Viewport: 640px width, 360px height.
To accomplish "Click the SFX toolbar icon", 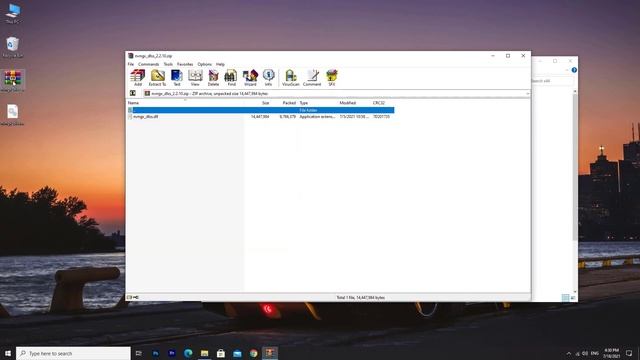I will [x=332, y=78].
